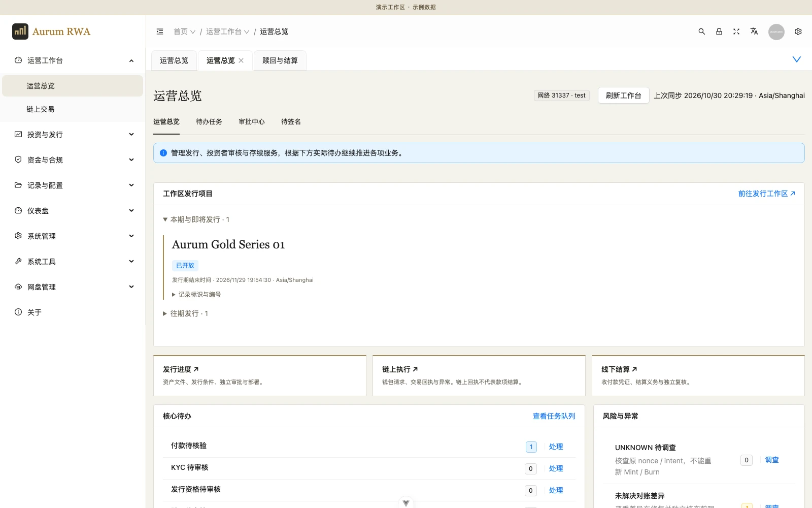Click the lock screen icon
Screen dimensions: 812x508
719,31
